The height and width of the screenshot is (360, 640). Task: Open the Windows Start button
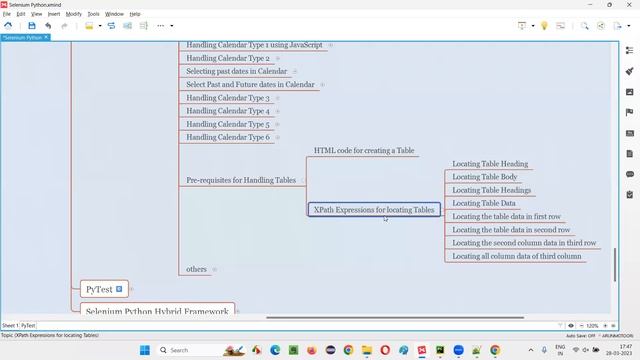[x=144, y=350]
